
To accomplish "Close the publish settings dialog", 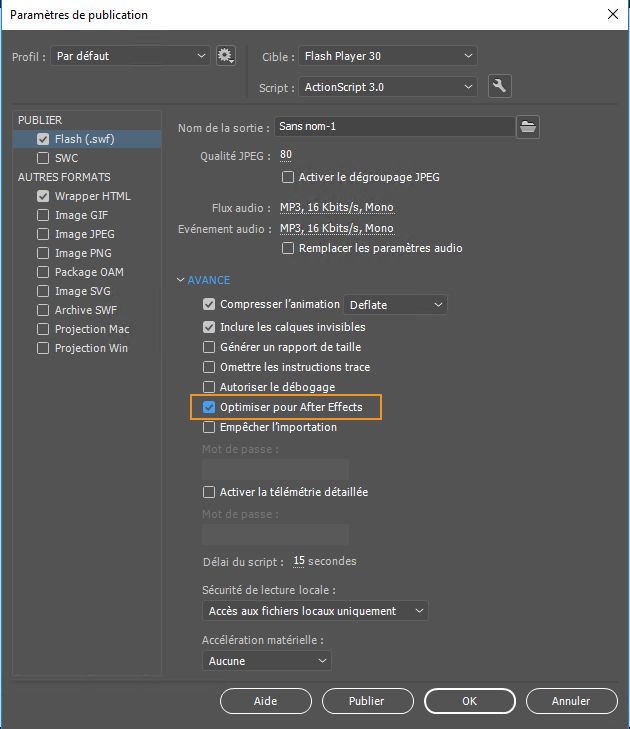I will coord(612,14).
